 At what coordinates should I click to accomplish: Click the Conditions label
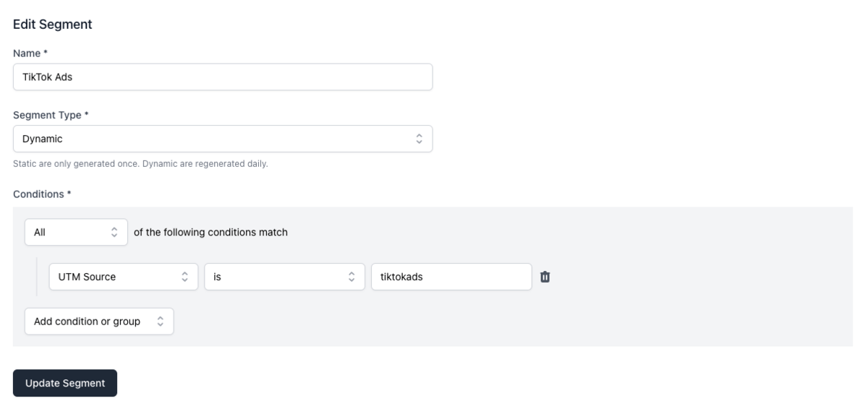click(41, 194)
